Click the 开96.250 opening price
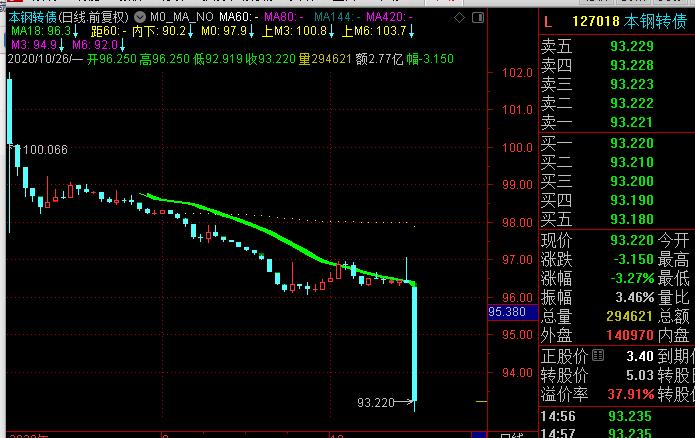 coord(112,59)
